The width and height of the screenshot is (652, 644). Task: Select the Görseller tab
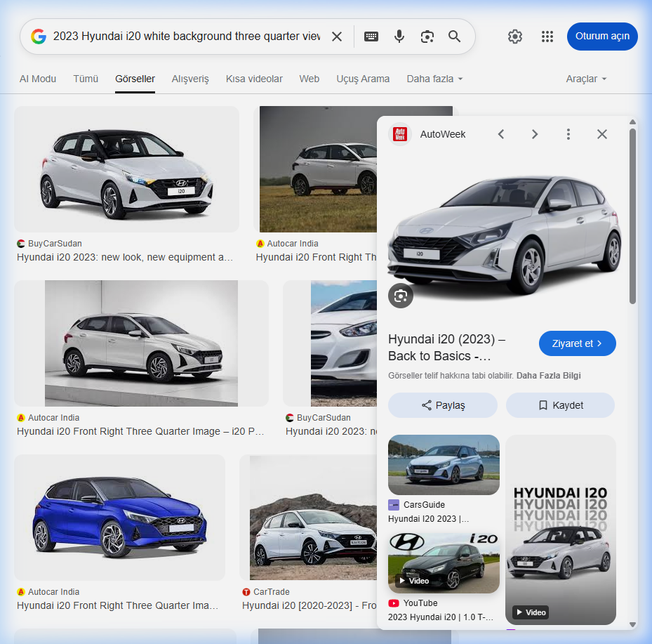(135, 79)
